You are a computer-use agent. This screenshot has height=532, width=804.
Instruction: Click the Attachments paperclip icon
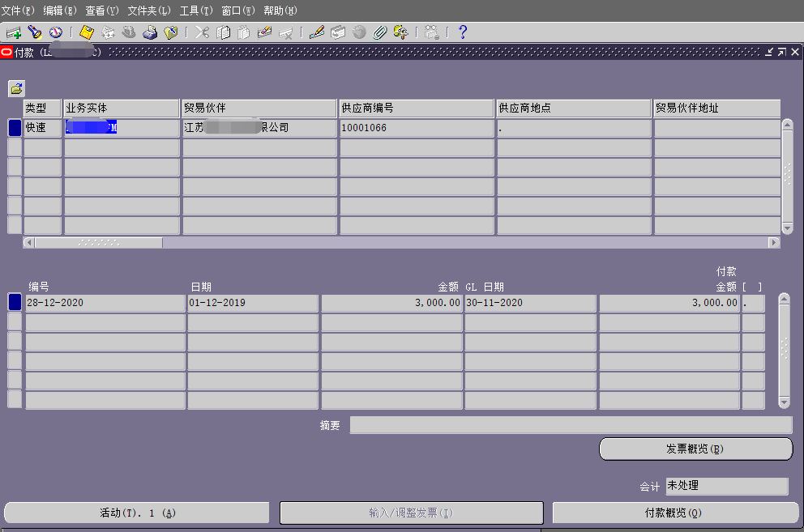click(x=379, y=32)
